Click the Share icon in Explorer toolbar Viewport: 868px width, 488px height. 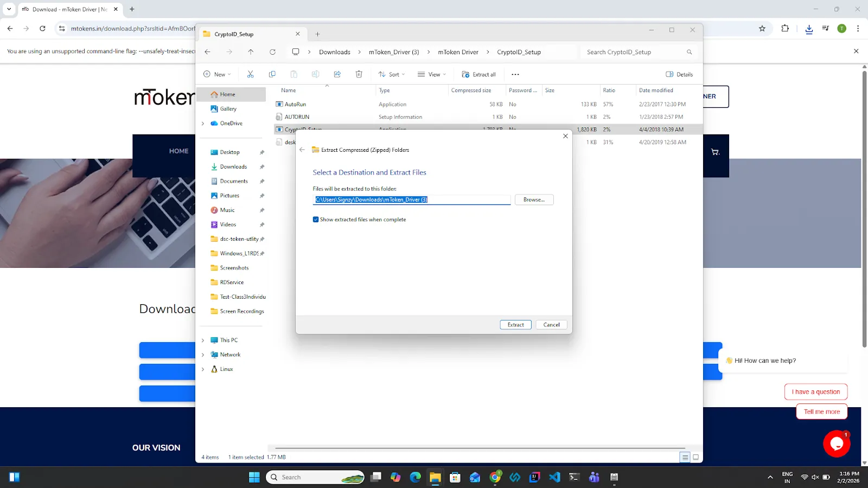coord(337,74)
